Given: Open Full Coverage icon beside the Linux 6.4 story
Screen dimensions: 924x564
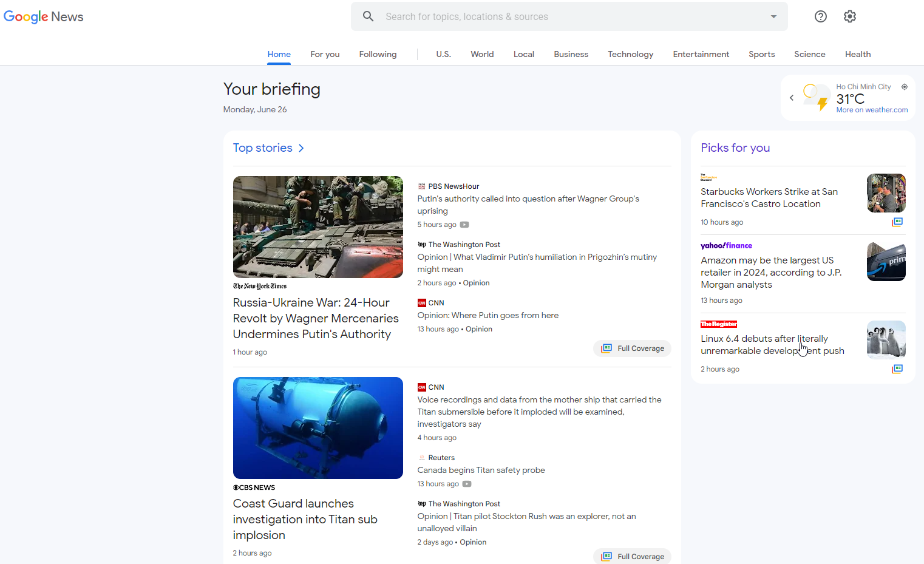Looking at the screenshot, I should pyautogui.click(x=897, y=369).
